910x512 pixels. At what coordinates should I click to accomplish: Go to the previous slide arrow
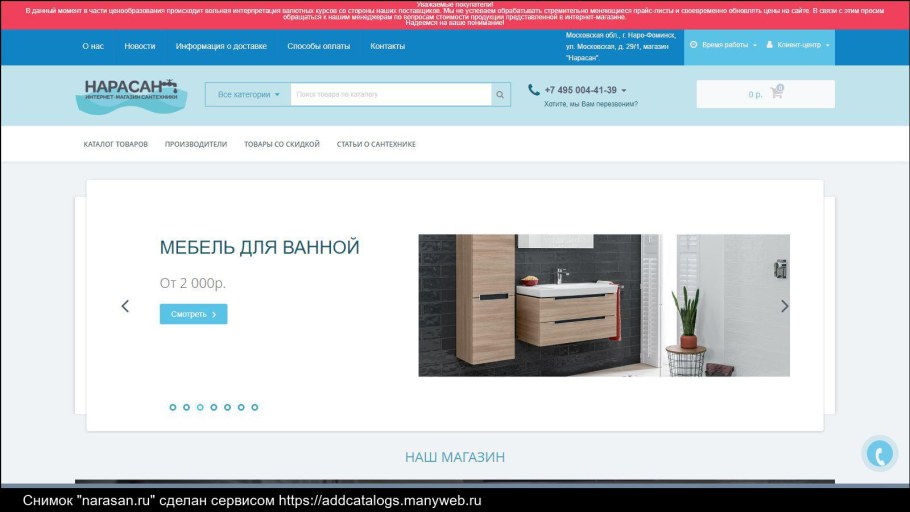click(x=125, y=306)
